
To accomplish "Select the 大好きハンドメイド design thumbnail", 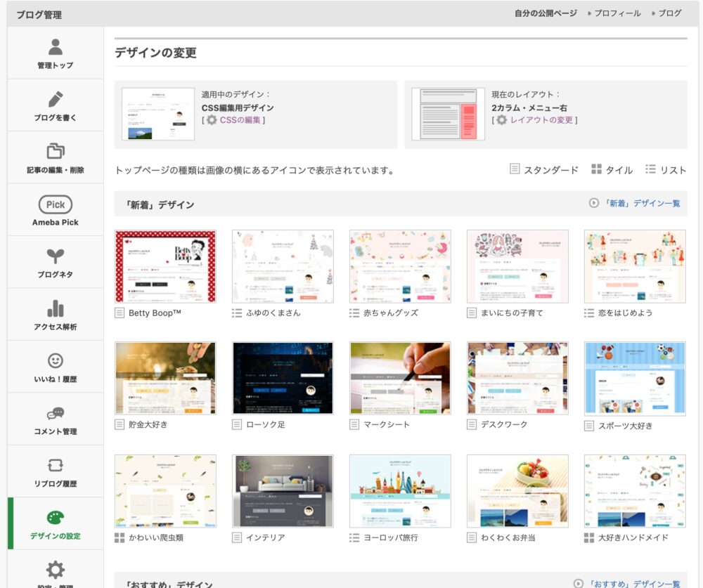I will click(635, 491).
